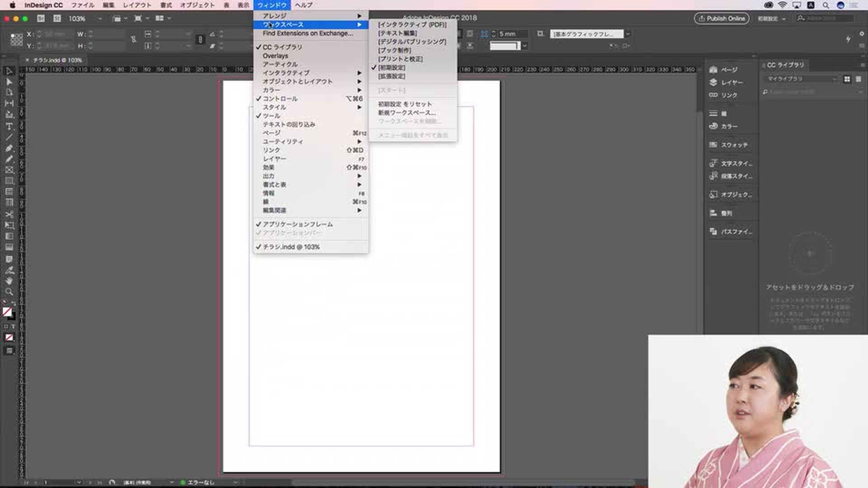Toggle CC Libraries panel checkmark item
Image resolution: width=868 pixels, height=488 pixels.
click(282, 47)
